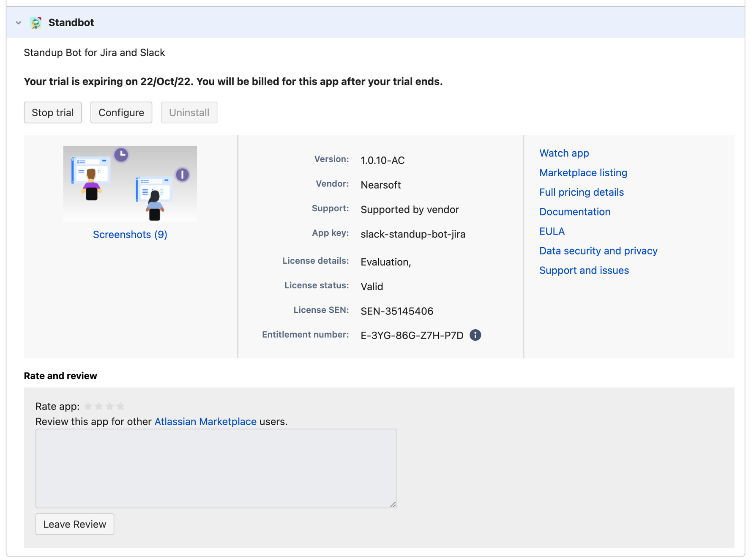Screen dimensions: 754x560
Task: Select the entitlement number E-3YG-86G-Z7H-P7D
Action: tap(412, 336)
